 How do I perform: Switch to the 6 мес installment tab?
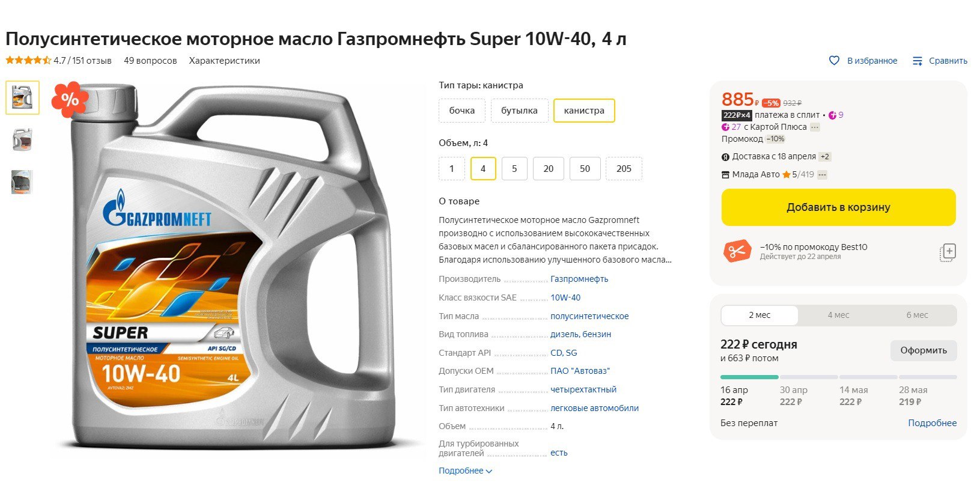917,315
